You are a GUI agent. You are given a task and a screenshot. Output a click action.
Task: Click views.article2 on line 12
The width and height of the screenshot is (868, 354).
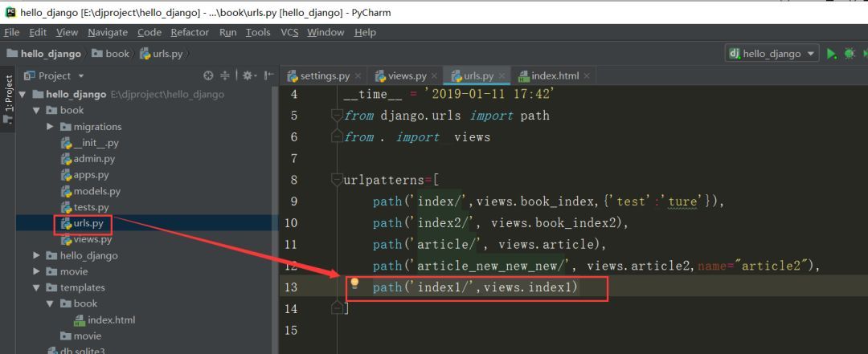pos(640,266)
